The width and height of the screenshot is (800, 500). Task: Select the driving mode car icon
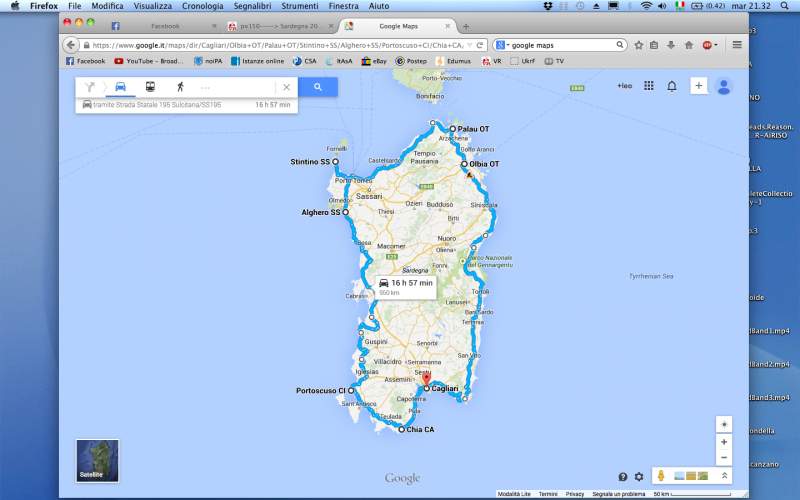point(120,86)
